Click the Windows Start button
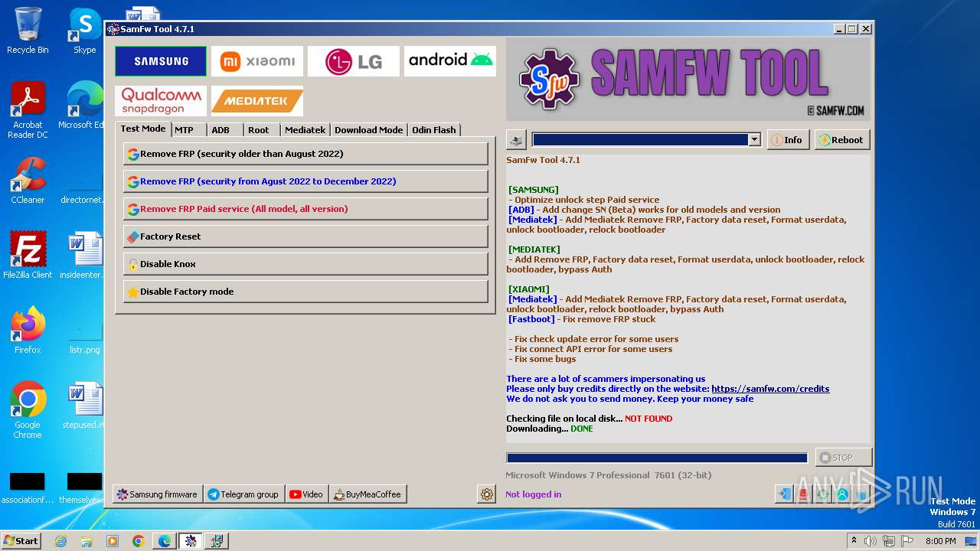The image size is (980, 551). [21, 540]
